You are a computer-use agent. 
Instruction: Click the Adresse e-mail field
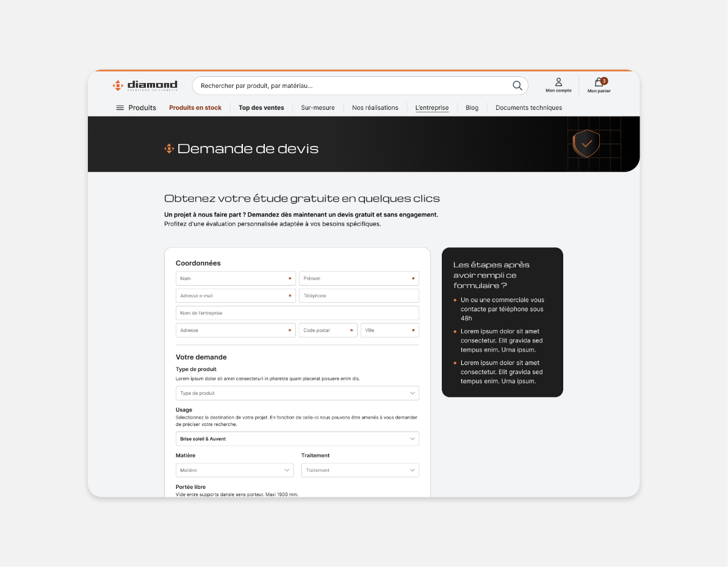(236, 296)
